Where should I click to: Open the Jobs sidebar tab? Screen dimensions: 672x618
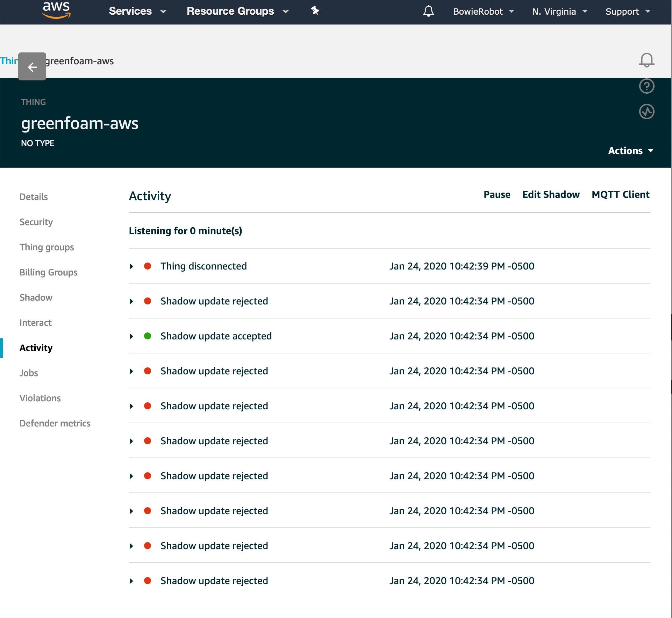(29, 373)
